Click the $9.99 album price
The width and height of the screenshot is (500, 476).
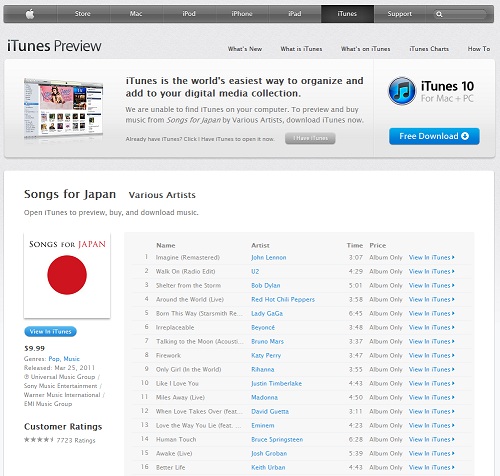[x=34, y=349]
